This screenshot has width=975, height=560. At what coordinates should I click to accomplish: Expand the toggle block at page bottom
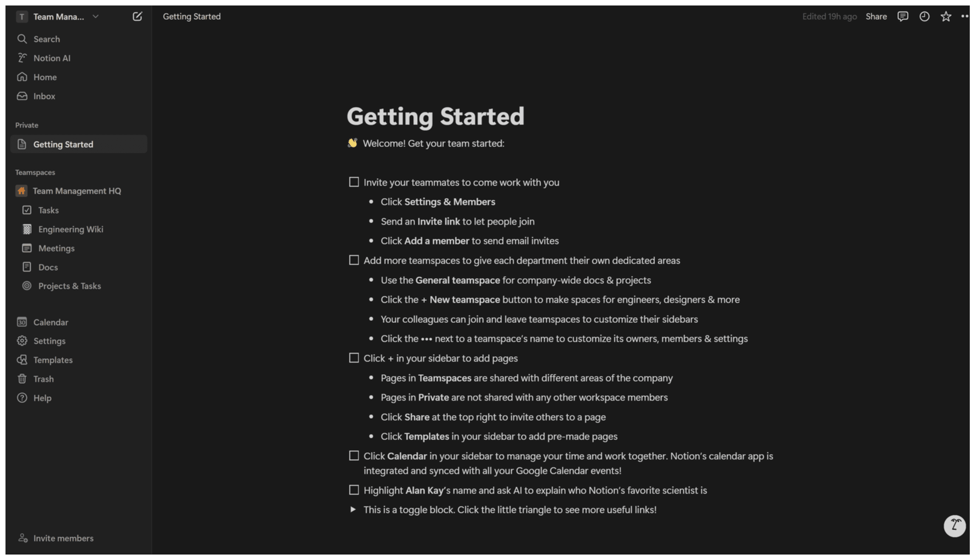click(x=353, y=510)
